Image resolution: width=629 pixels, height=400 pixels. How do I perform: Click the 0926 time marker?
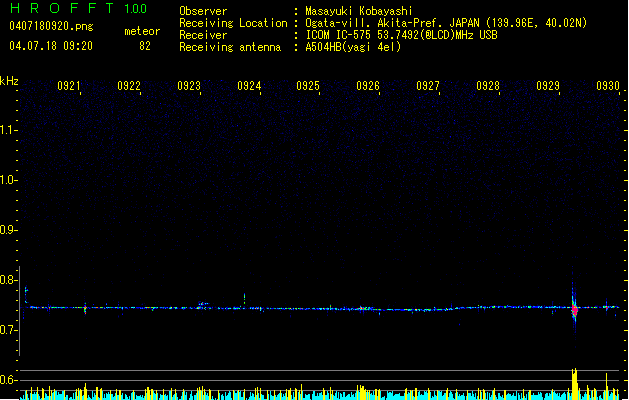pos(368,86)
